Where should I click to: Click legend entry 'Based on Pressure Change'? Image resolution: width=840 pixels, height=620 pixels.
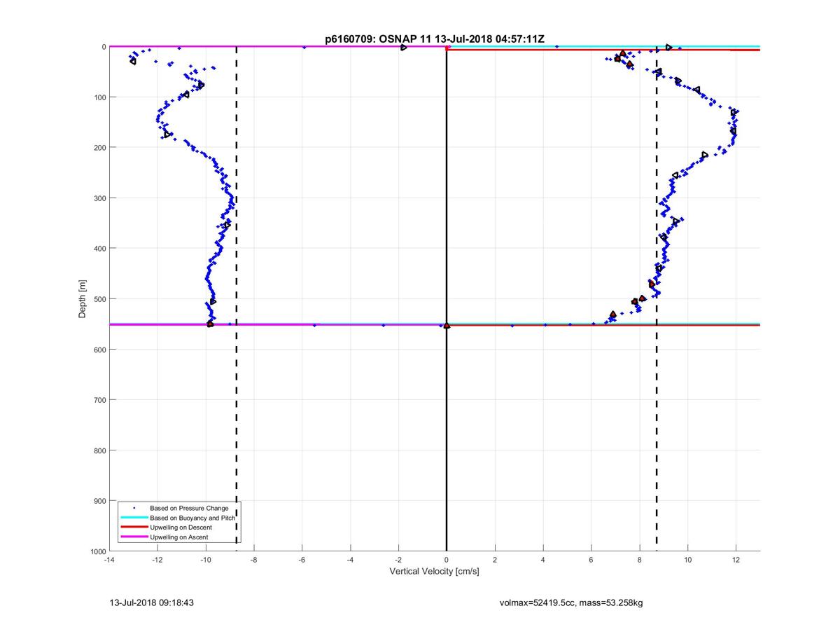click(x=189, y=508)
